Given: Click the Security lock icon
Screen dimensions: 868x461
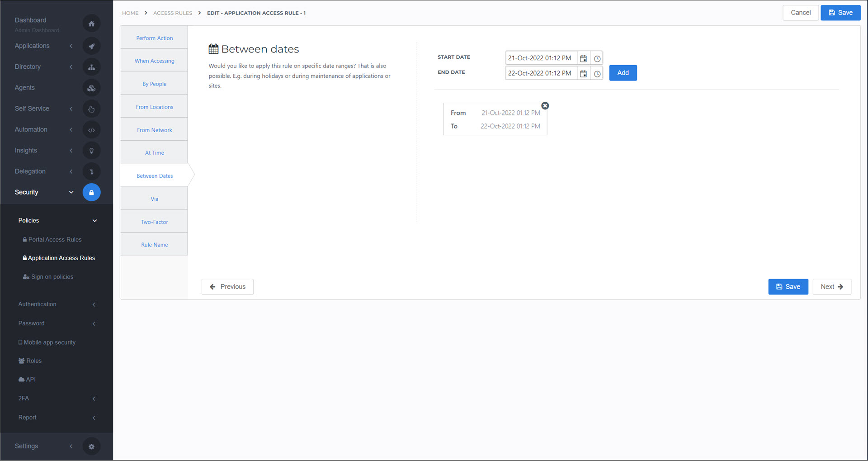Looking at the screenshot, I should click(91, 192).
